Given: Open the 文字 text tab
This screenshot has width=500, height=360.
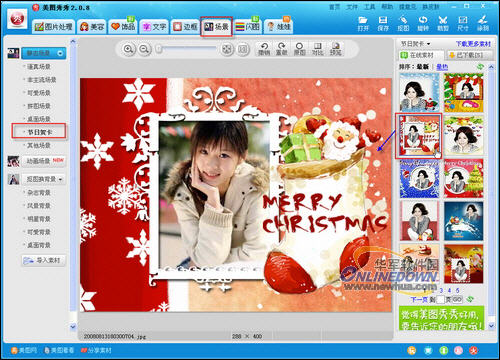Looking at the screenshot, I should tap(154, 27).
